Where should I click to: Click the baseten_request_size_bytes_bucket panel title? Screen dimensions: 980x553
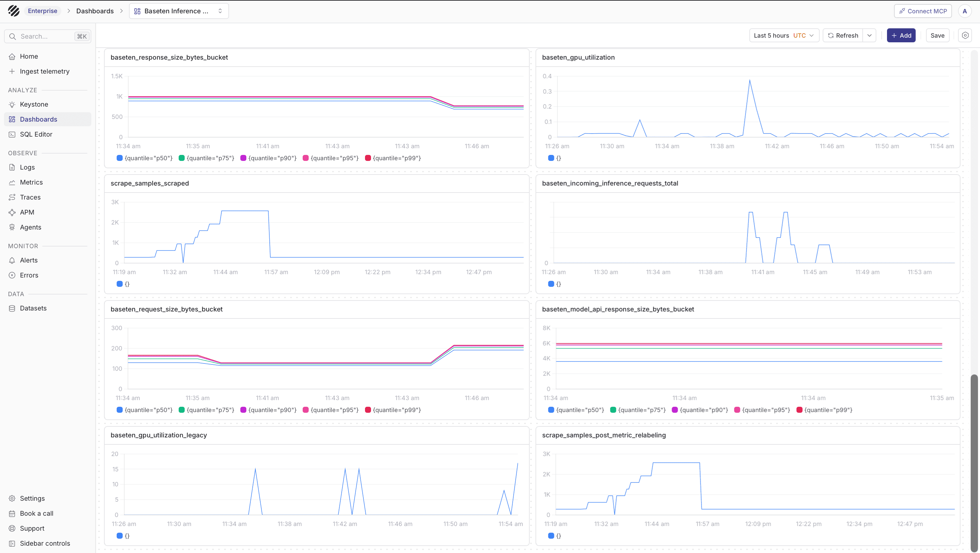click(x=167, y=309)
